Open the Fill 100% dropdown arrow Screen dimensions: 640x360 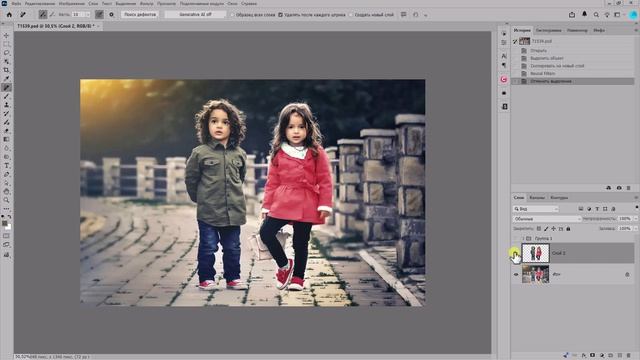(635, 229)
